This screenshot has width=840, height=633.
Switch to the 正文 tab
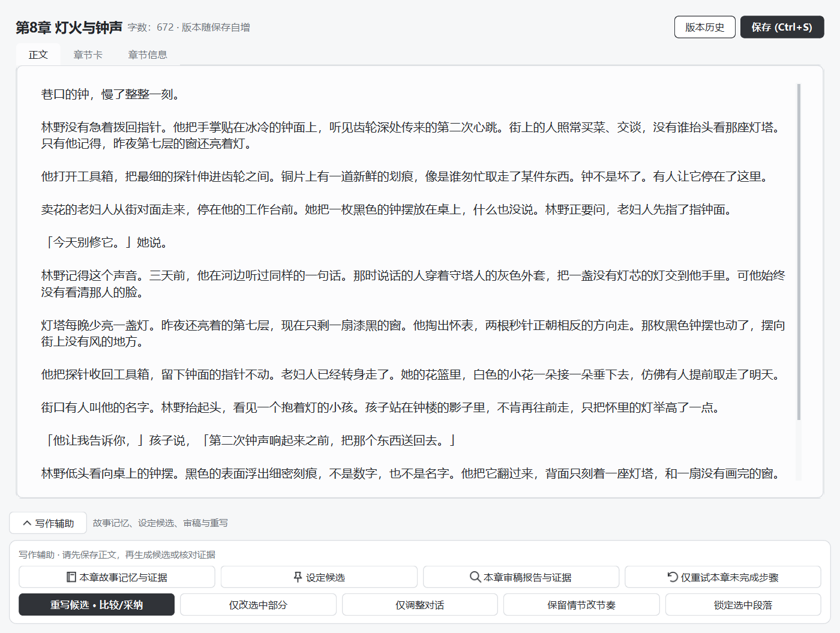coord(38,55)
